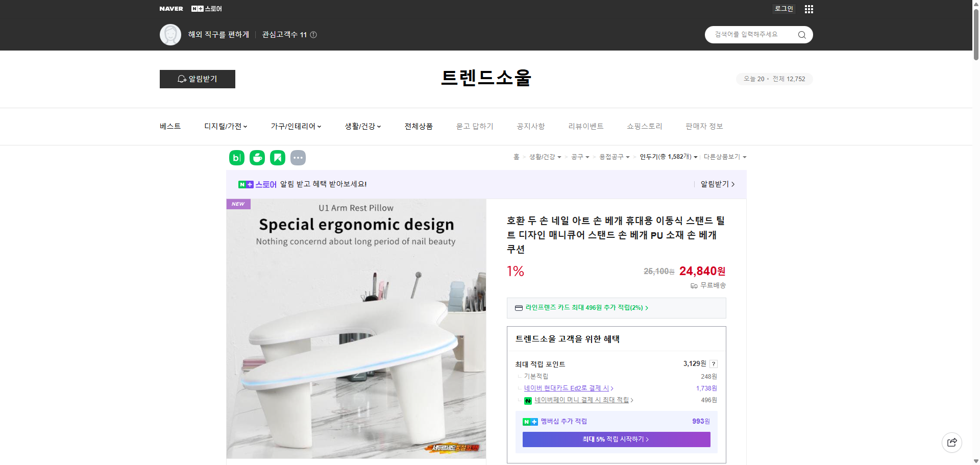Click the search magnifier icon

[801, 35]
